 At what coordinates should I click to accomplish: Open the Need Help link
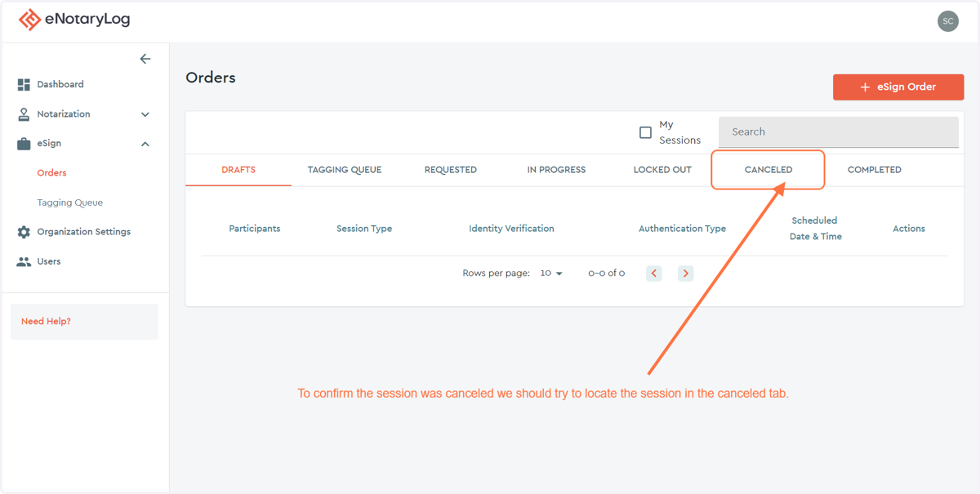[46, 322]
